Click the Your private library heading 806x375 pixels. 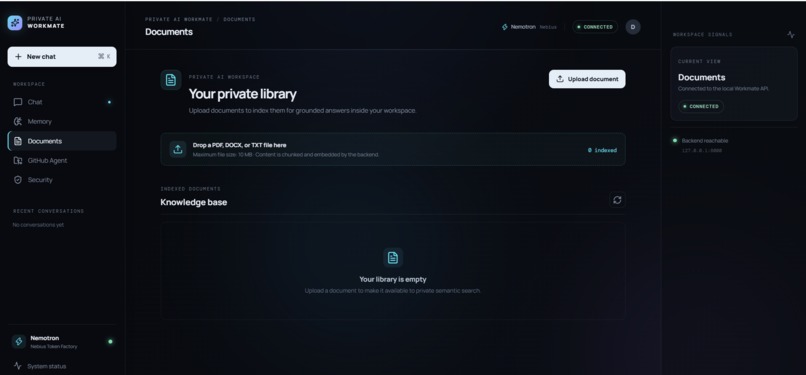(243, 95)
